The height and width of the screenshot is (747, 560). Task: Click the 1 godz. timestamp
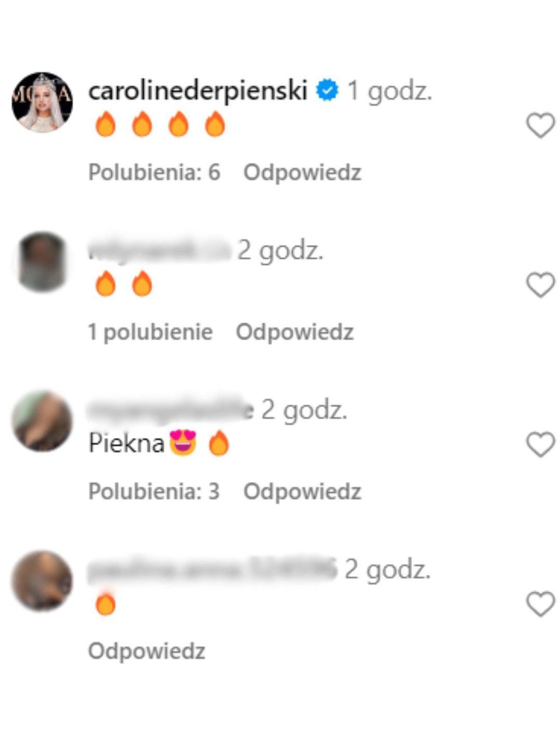tap(389, 91)
